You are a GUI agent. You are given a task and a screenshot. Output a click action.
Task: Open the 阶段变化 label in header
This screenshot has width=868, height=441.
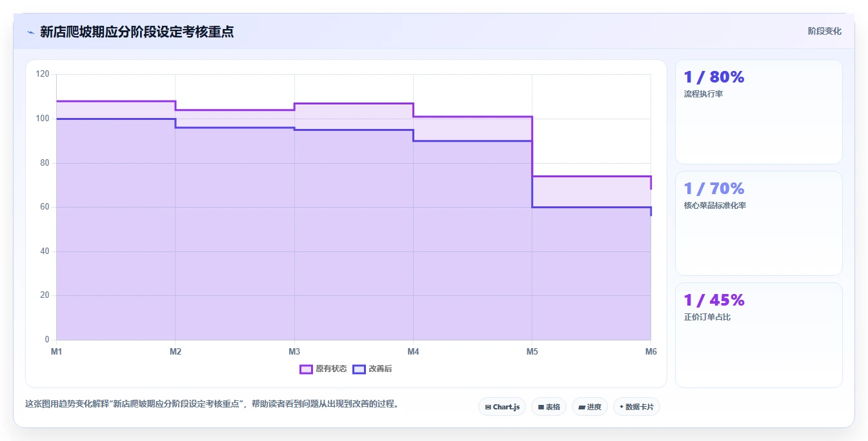(824, 31)
